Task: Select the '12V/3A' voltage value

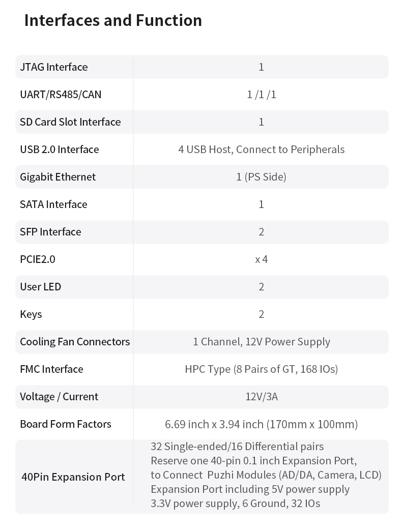Action: [261, 397]
